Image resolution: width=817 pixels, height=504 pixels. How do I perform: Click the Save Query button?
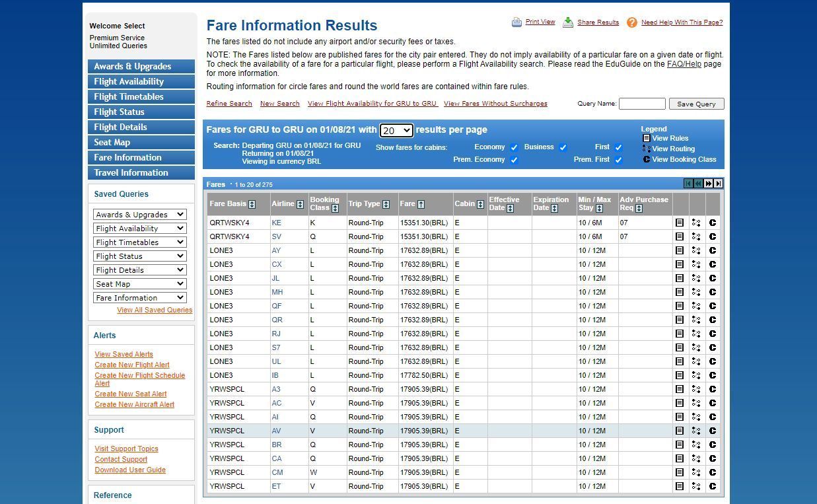[696, 104]
